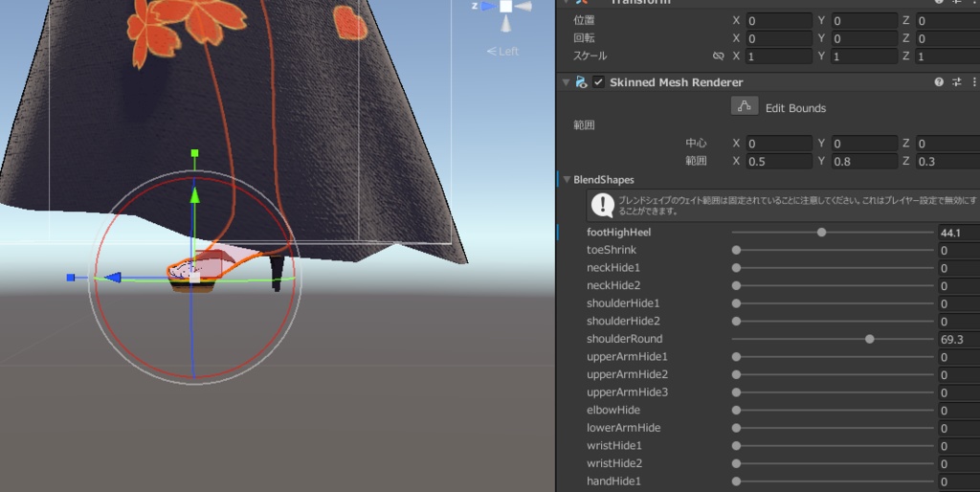Click the neckHide2 slider handle
This screenshot has width=980, height=492.
[x=736, y=285]
